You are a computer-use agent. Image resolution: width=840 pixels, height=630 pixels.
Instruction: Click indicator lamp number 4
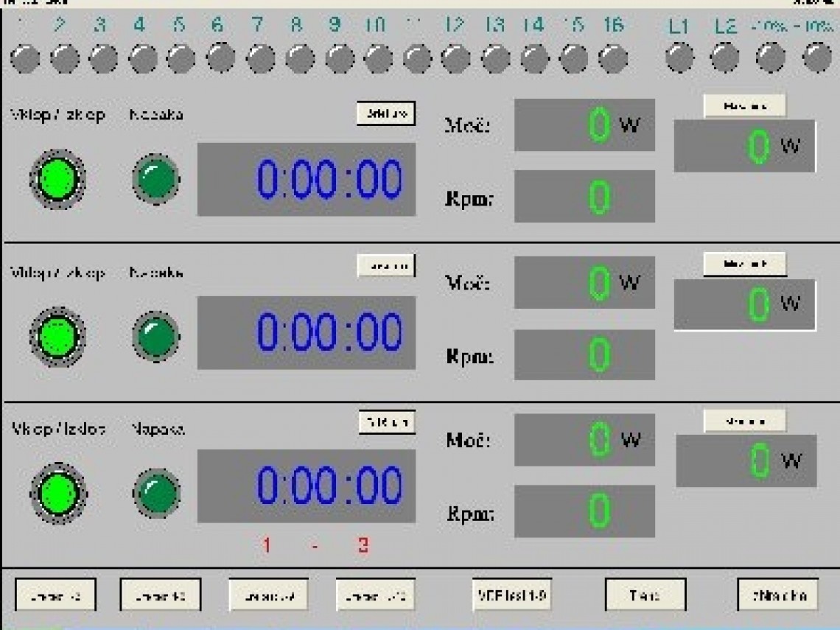coord(143,58)
